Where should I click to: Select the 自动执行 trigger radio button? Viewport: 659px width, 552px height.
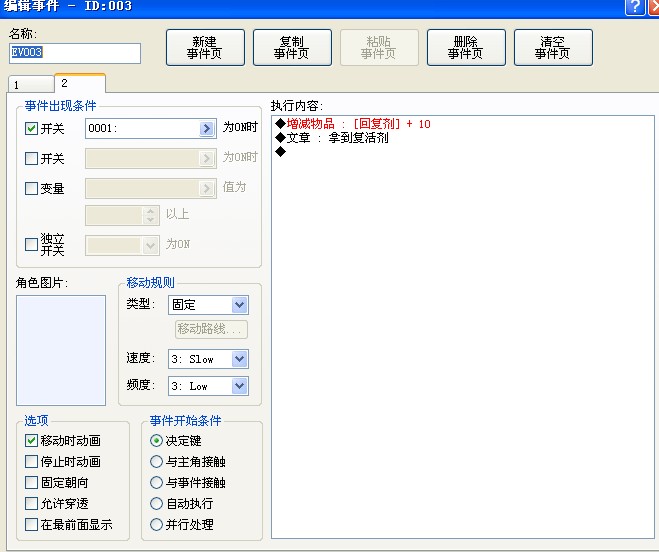156,503
